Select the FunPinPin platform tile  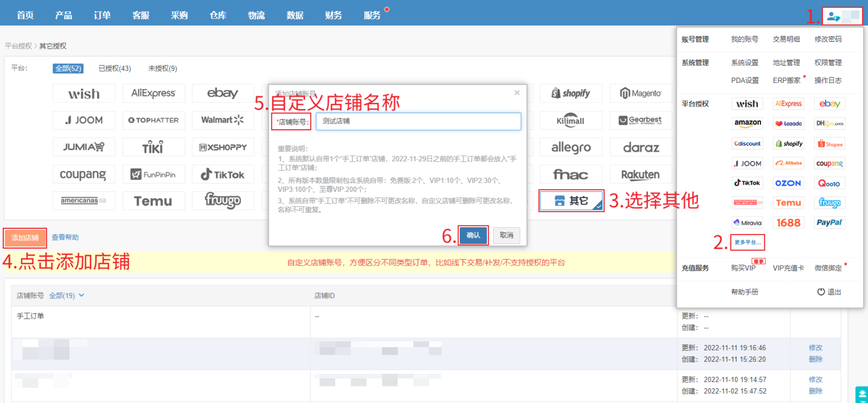point(153,174)
